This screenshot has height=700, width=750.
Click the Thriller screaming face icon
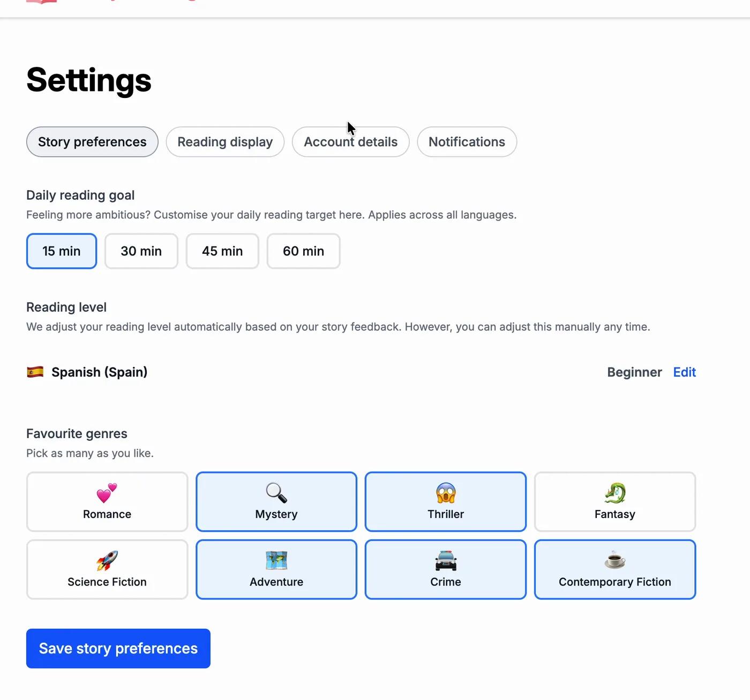tap(446, 493)
